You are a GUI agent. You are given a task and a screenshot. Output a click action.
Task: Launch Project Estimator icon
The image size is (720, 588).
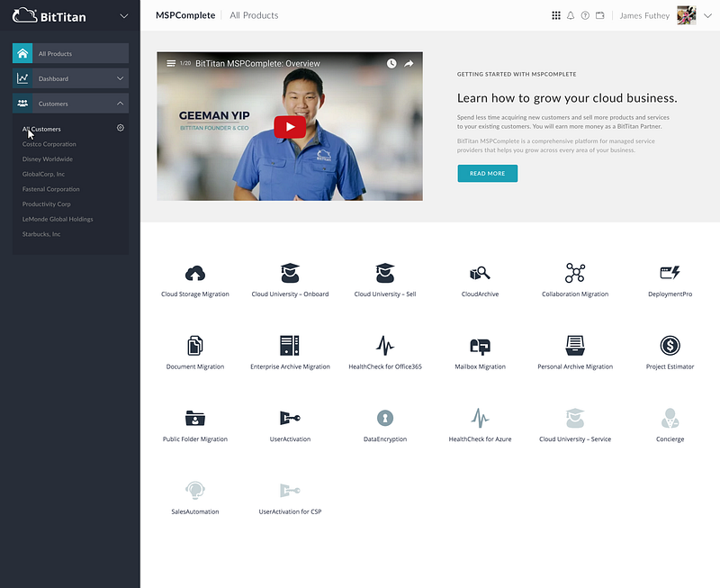(x=670, y=346)
